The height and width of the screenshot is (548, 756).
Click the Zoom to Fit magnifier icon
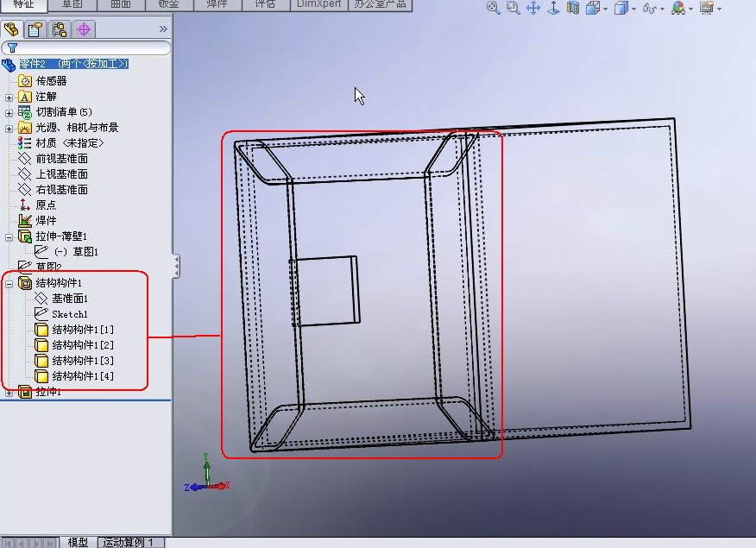(x=494, y=8)
